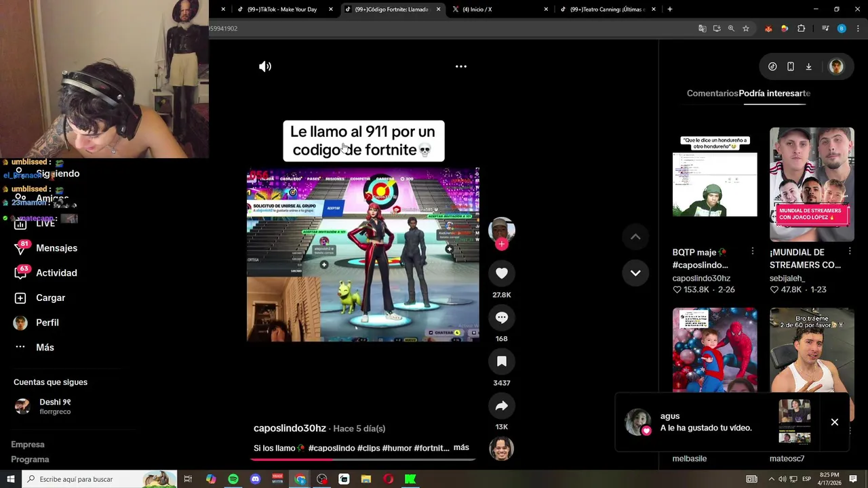The image size is (868, 488).
Task: Seek within the video progress bar
Action: [363, 459]
